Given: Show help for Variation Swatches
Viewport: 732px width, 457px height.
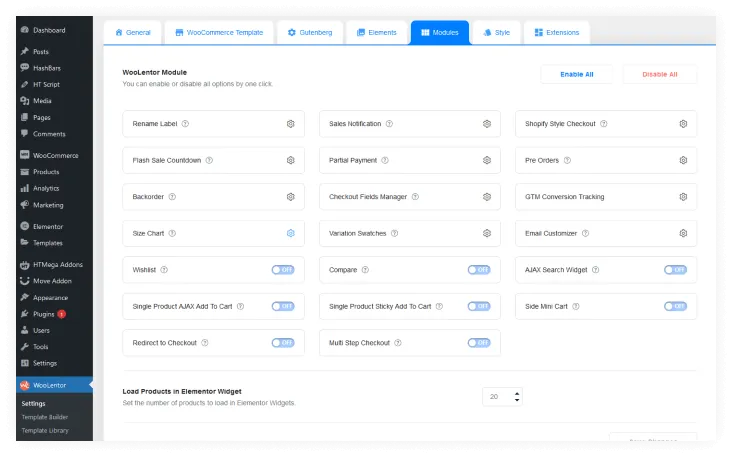Looking at the screenshot, I should [394, 233].
